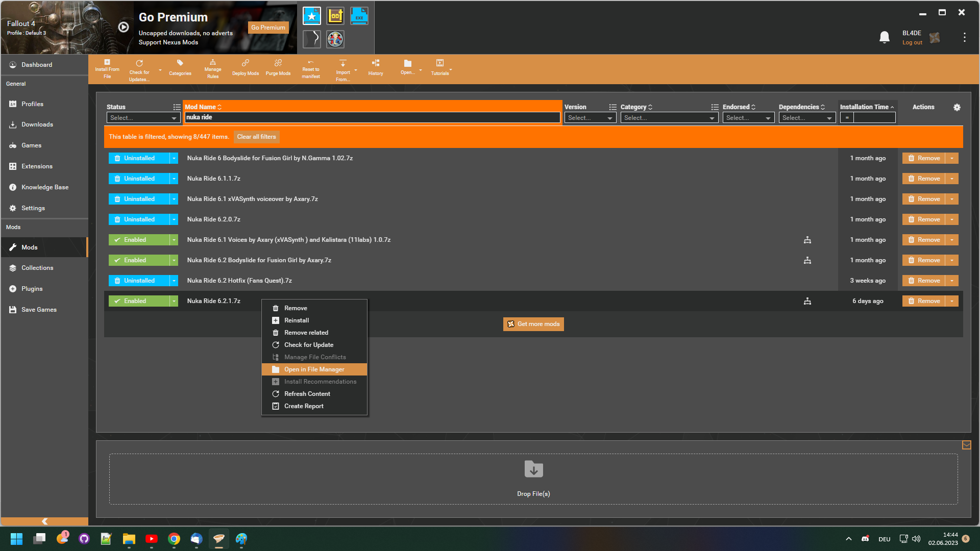
Task: Open the History panel
Action: tap(376, 68)
